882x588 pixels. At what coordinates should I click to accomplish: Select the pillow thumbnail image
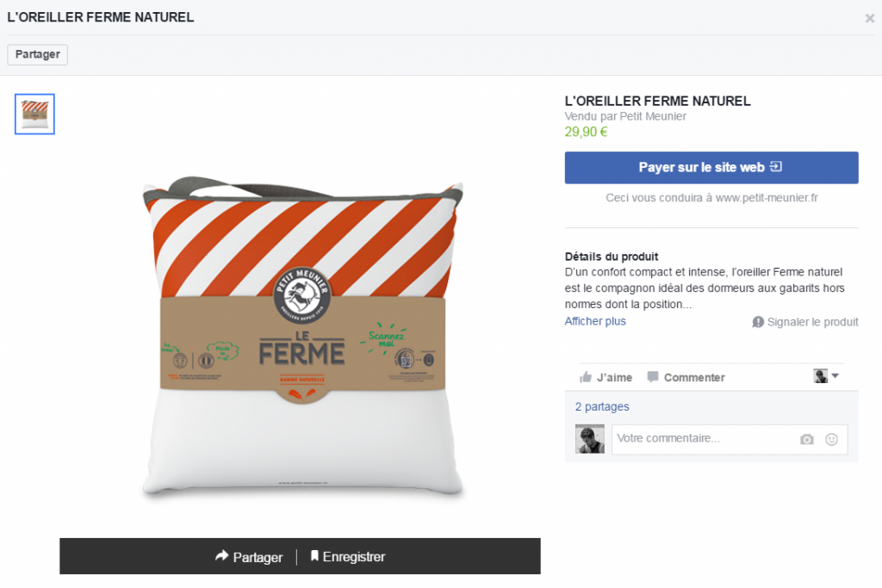tap(34, 115)
